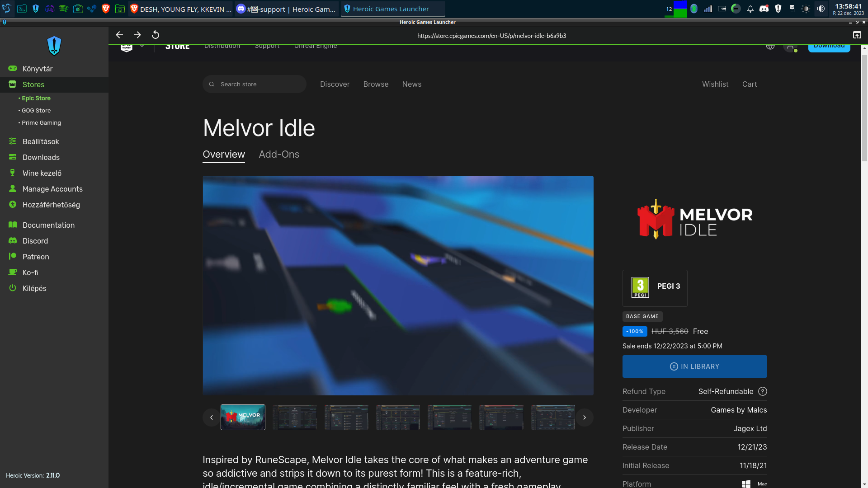Open the Wine kezelő manager
This screenshot has width=868, height=488.
[42, 173]
